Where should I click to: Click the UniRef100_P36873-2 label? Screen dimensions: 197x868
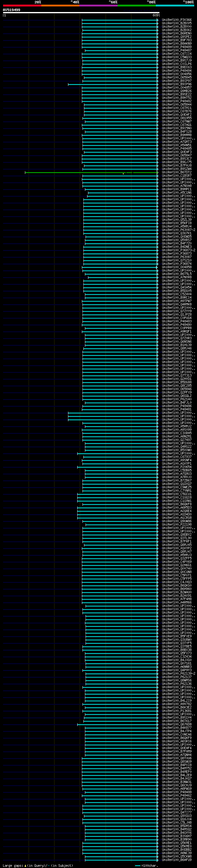[179, 250]
